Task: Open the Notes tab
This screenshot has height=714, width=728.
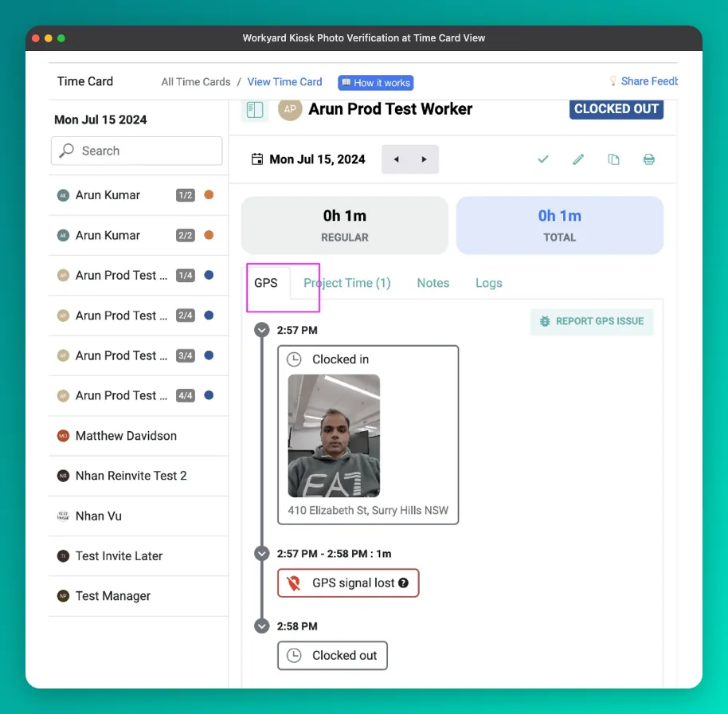Action: tap(433, 283)
